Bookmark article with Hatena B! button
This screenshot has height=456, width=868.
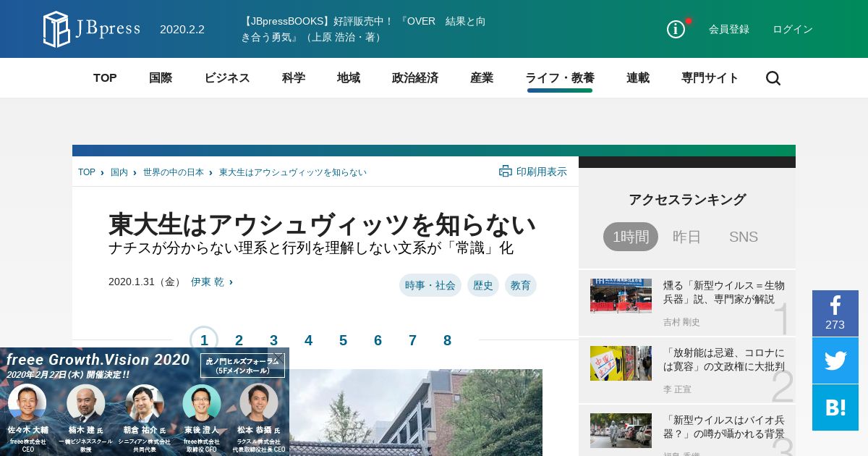(x=835, y=408)
